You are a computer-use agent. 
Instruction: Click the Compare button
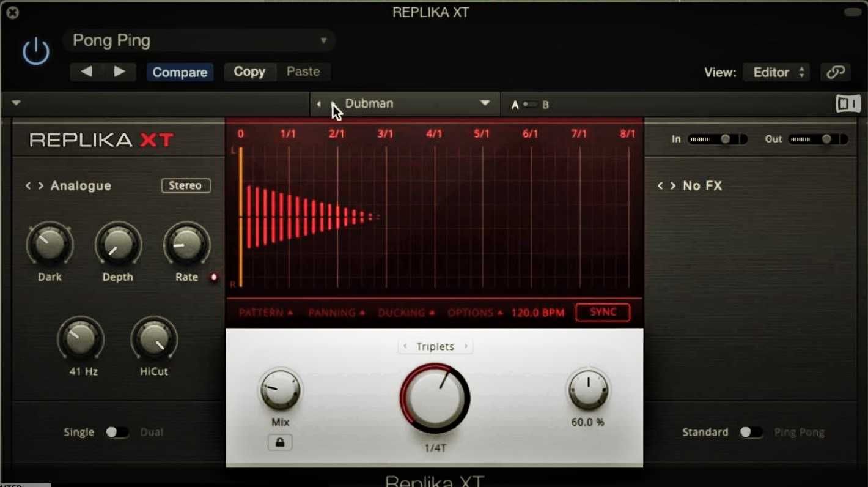[180, 72]
